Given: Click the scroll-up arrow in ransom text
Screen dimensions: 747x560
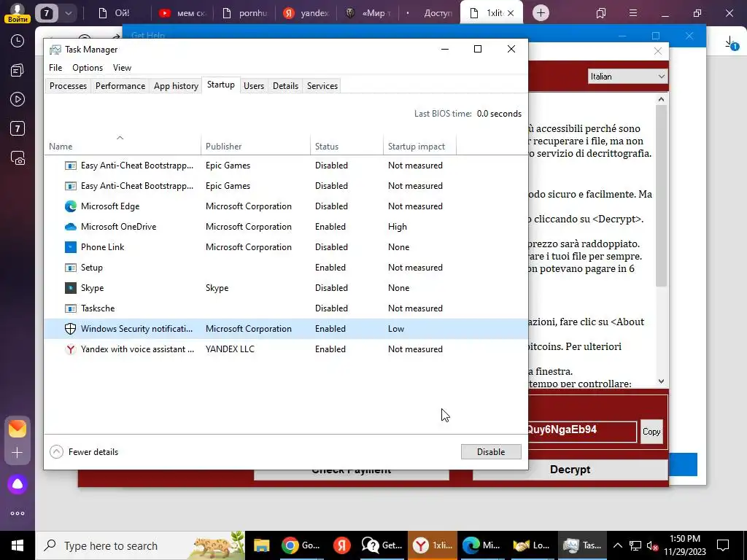Looking at the screenshot, I should click(661, 99).
